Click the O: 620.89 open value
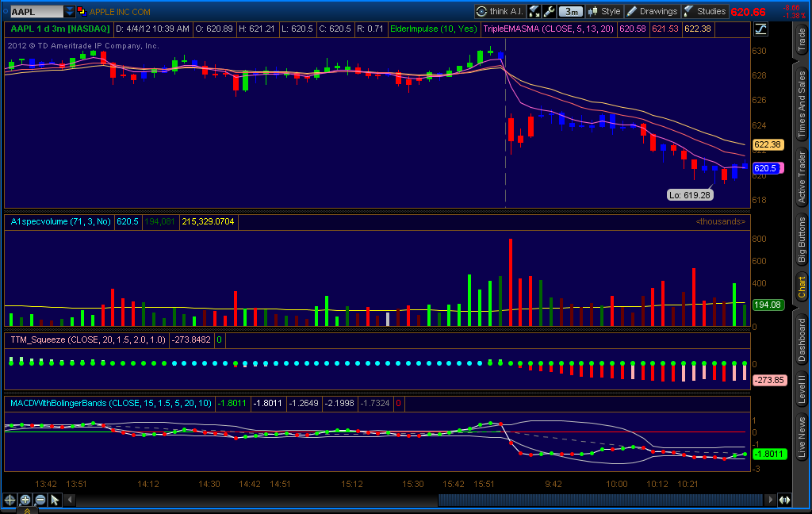 coord(214,29)
